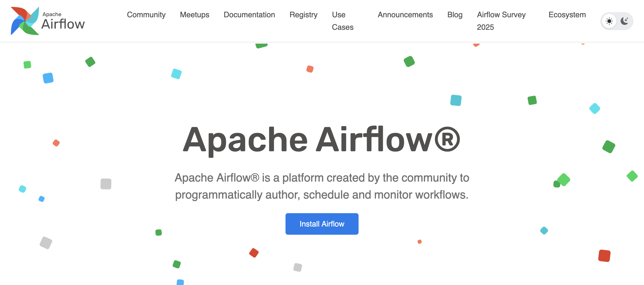View the Announcements page
Image resolution: width=644 pixels, height=285 pixels.
click(x=405, y=15)
